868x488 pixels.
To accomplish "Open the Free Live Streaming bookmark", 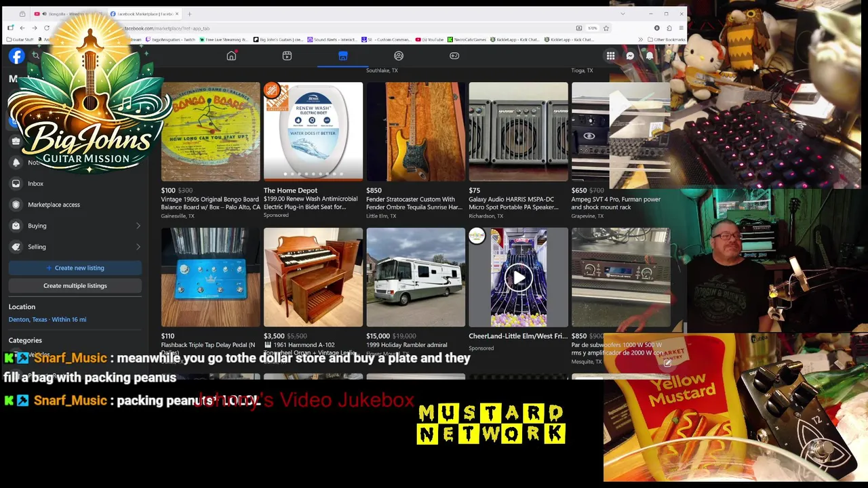I will click(x=224, y=39).
